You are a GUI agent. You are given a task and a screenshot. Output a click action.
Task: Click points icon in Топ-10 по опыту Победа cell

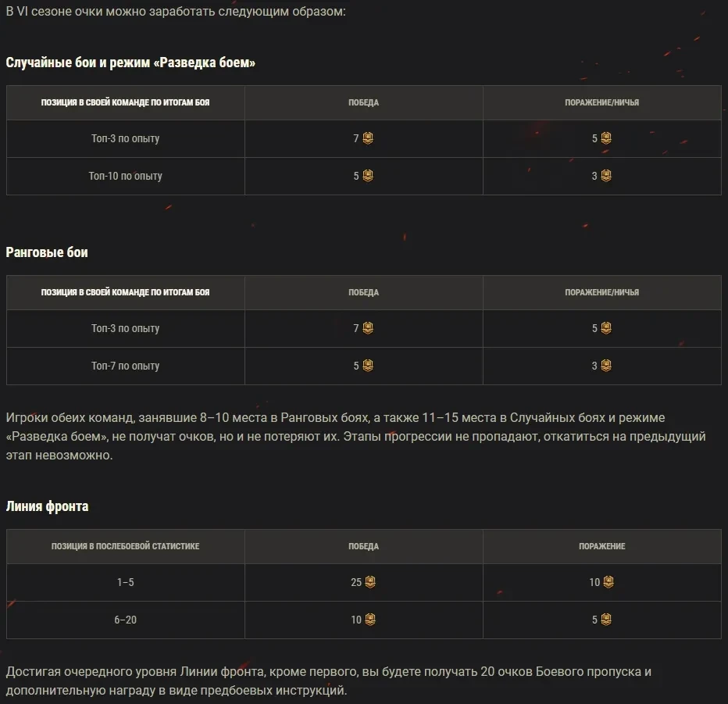pyautogui.click(x=368, y=176)
